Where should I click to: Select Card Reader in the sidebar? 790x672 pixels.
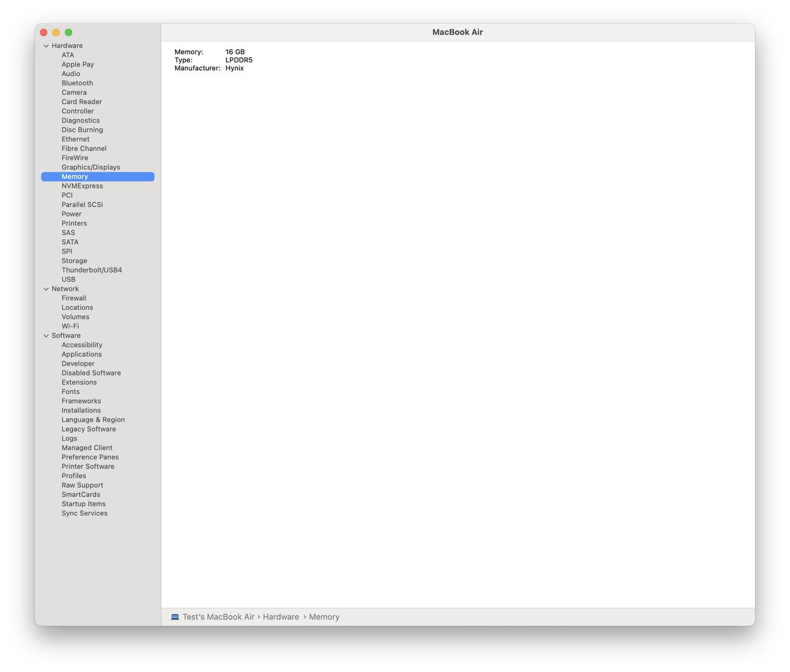(81, 102)
